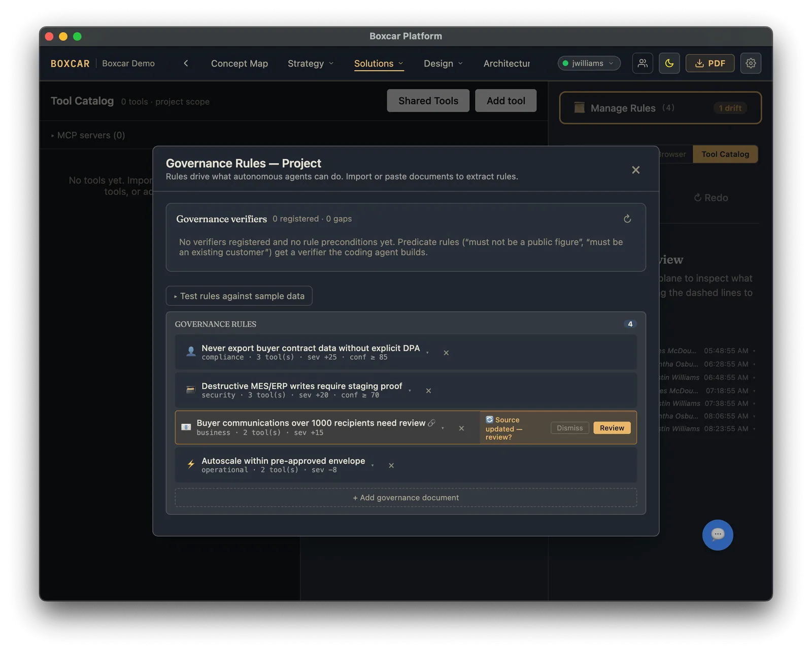Remove the 'Never export buyer contract data' rule

[x=446, y=353]
